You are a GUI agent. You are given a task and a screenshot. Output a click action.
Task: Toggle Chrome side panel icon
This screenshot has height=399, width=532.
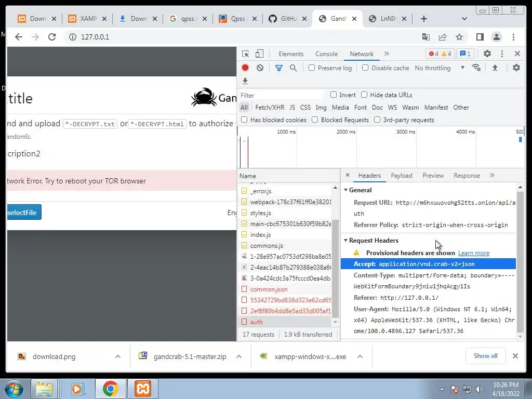coord(480,37)
